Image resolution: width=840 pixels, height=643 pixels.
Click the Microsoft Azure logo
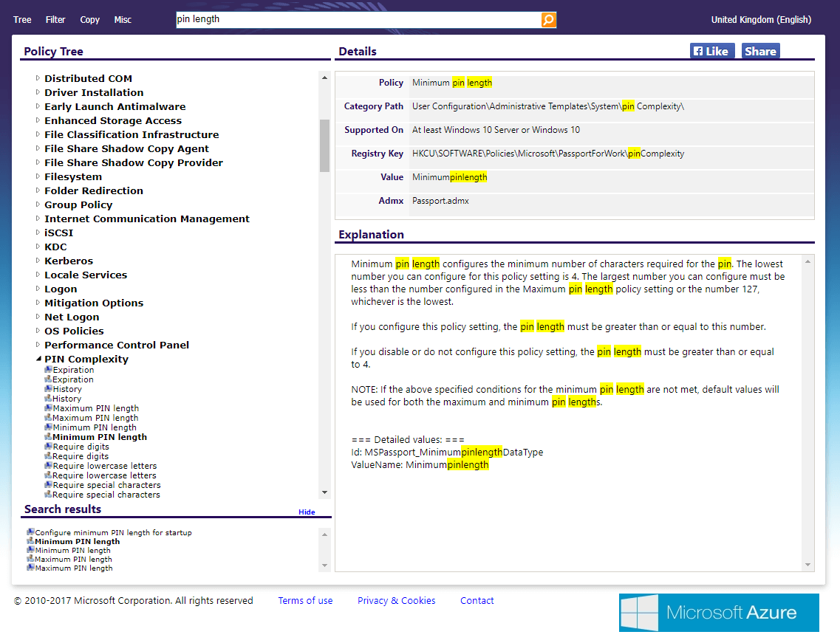point(718,613)
